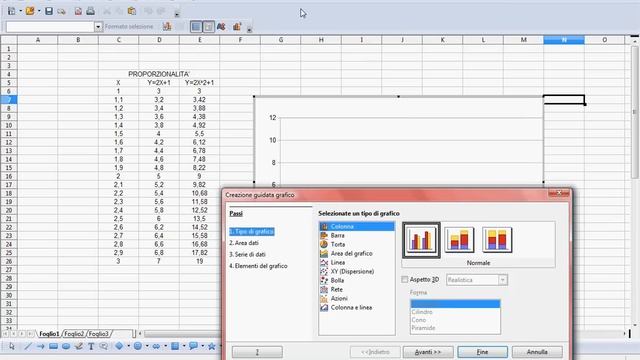Click the Paste clipboard icon
The height and width of the screenshot is (360, 640).
point(131,11)
